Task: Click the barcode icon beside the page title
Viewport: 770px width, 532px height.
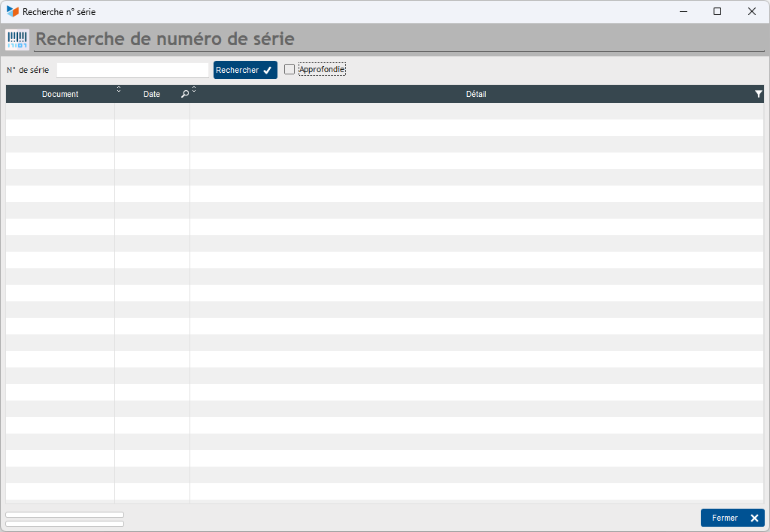Action: click(17, 40)
